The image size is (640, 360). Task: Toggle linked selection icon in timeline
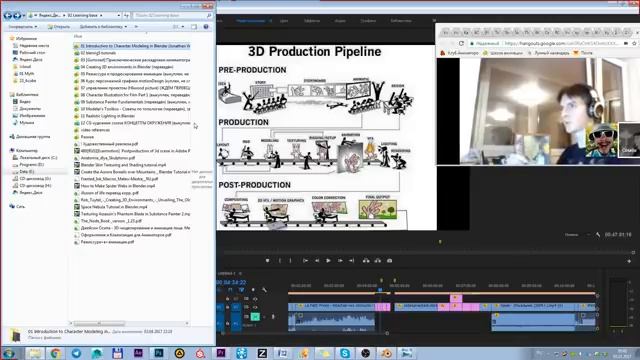[x=242, y=290]
